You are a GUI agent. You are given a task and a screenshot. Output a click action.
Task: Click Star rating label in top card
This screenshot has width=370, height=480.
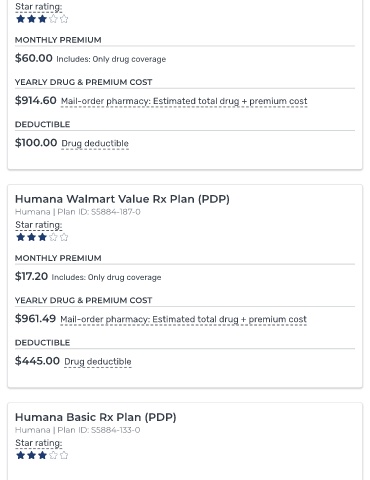tap(39, 7)
